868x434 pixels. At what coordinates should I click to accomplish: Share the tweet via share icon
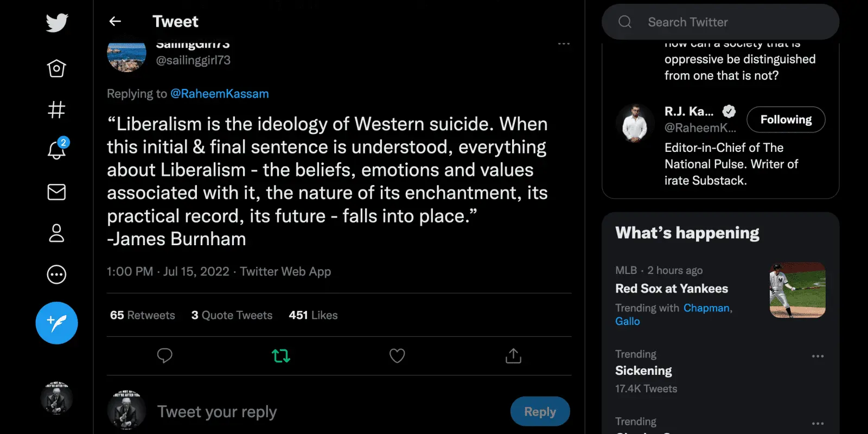click(x=513, y=356)
